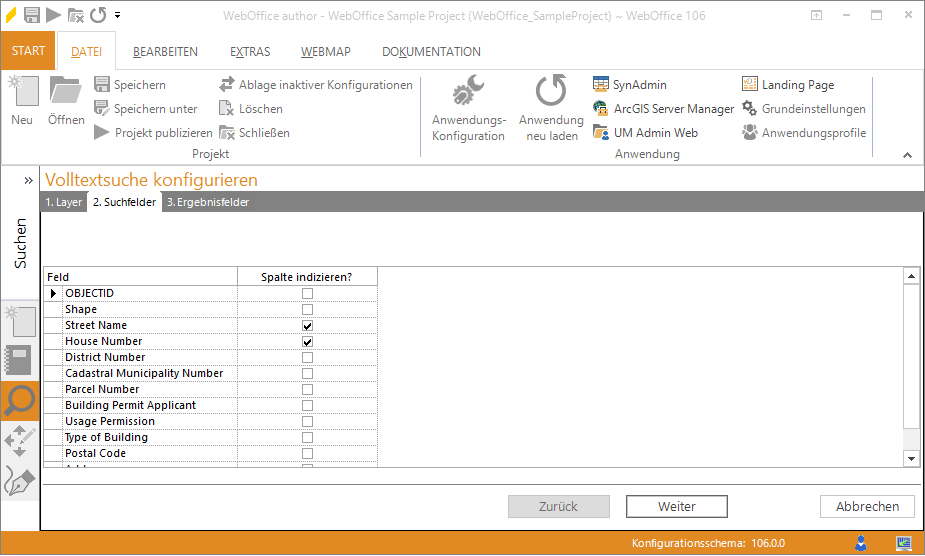Click the Weiter button
Image resolution: width=925 pixels, height=556 pixels.
click(676, 507)
